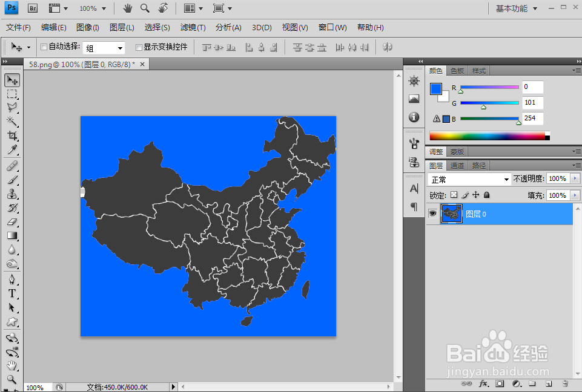Open the 滤镜 menu
582x392 pixels.
pyautogui.click(x=192, y=27)
